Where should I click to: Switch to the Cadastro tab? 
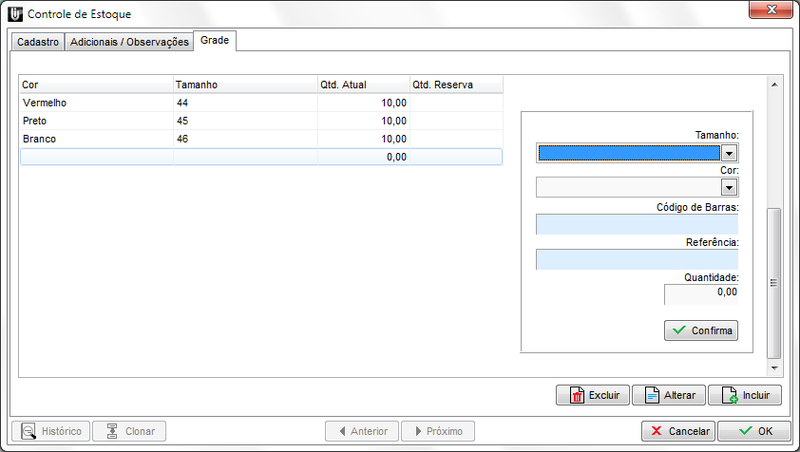[38, 42]
